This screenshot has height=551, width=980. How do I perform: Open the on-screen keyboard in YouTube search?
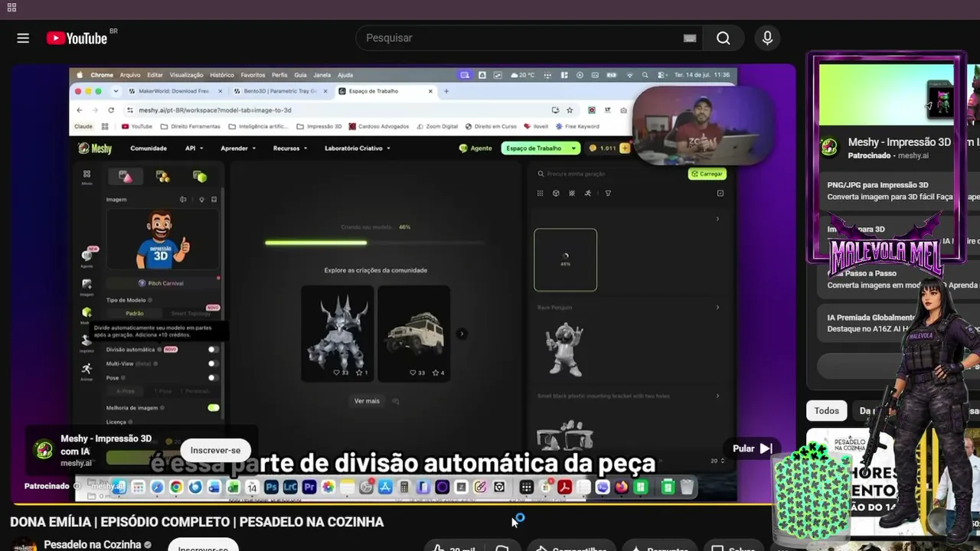(690, 38)
